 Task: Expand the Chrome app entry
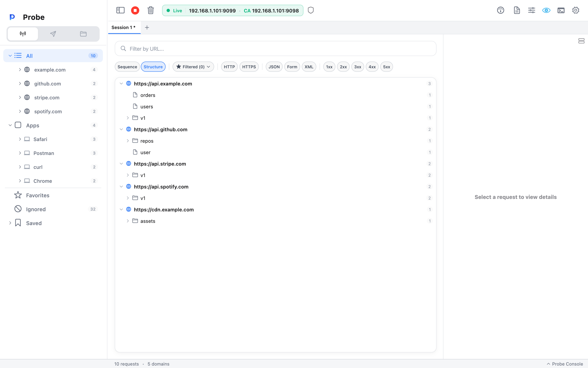tap(20, 181)
